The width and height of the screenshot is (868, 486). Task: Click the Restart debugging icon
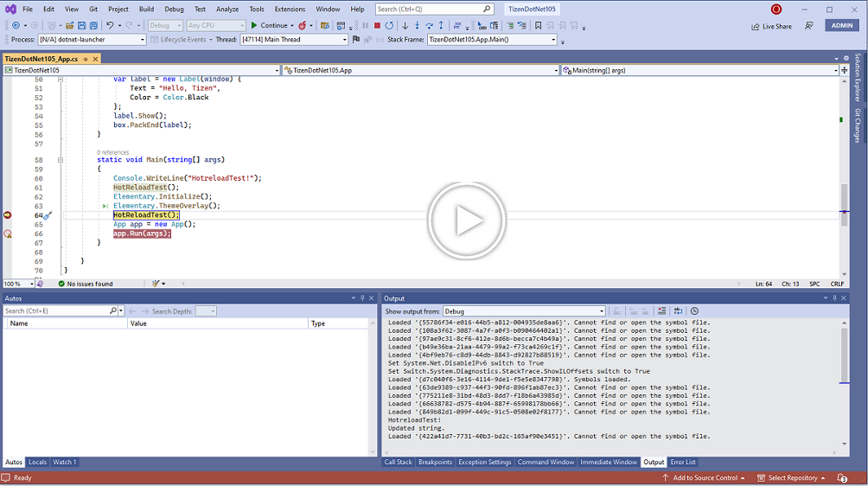coord(389,26)
